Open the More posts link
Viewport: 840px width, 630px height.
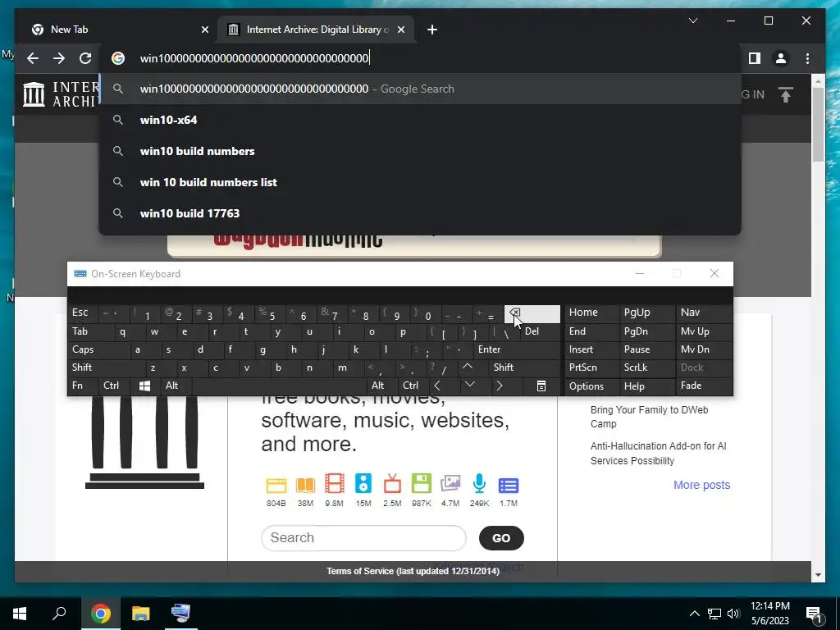(701, 485)
